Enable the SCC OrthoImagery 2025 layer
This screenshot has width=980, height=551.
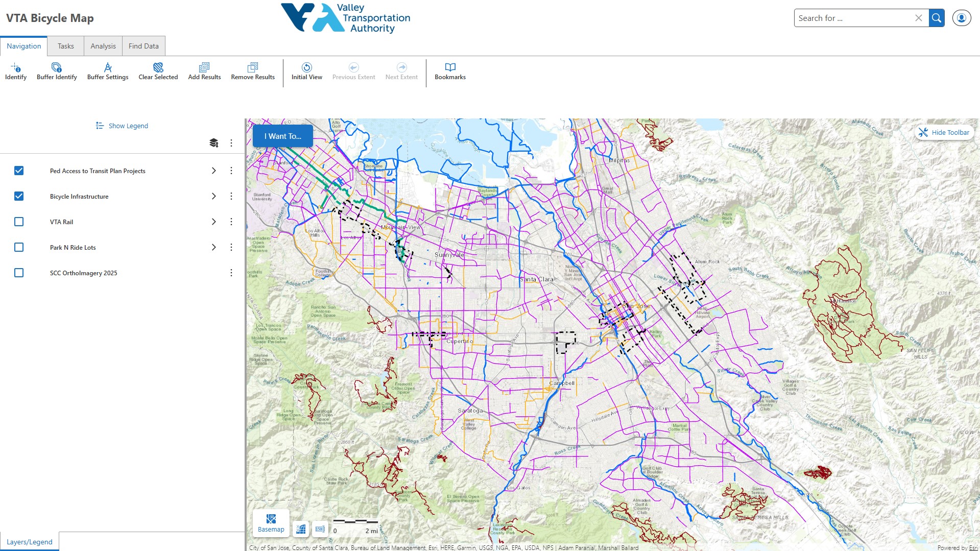tap(19, 273)
